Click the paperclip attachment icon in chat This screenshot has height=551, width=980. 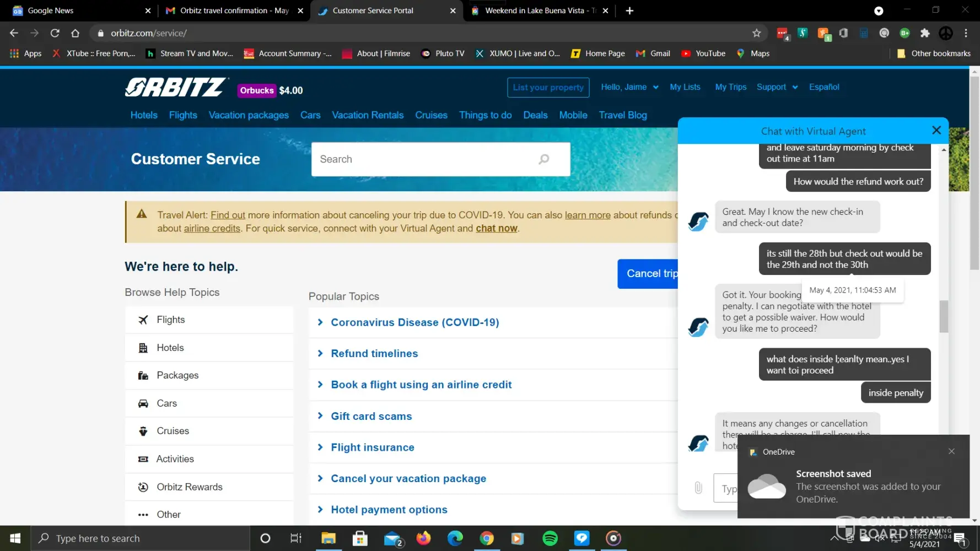point(698,488)
